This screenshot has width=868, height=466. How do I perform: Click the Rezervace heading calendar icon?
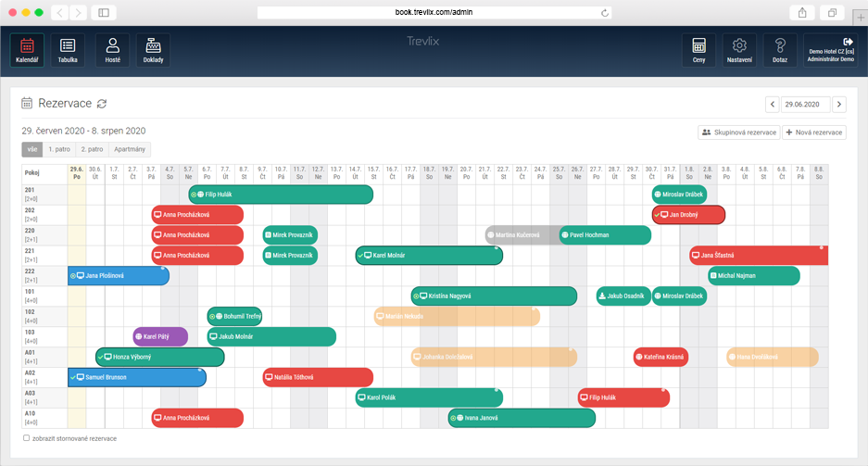[x=27, y=103]
